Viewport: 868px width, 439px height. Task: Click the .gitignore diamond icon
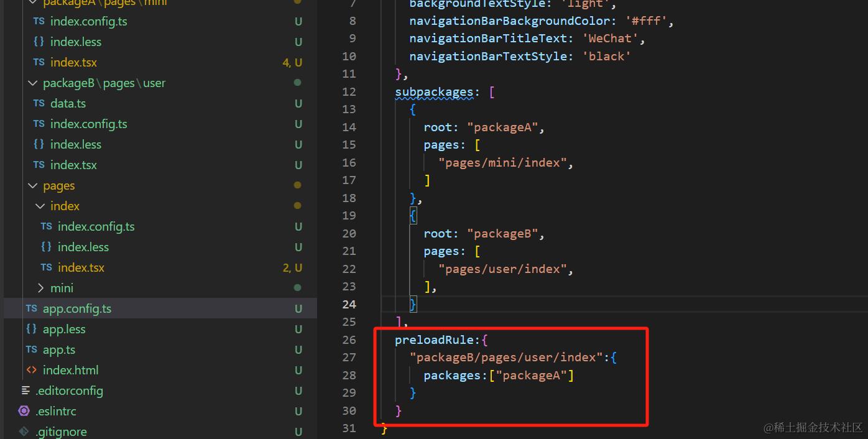point(24,432)
